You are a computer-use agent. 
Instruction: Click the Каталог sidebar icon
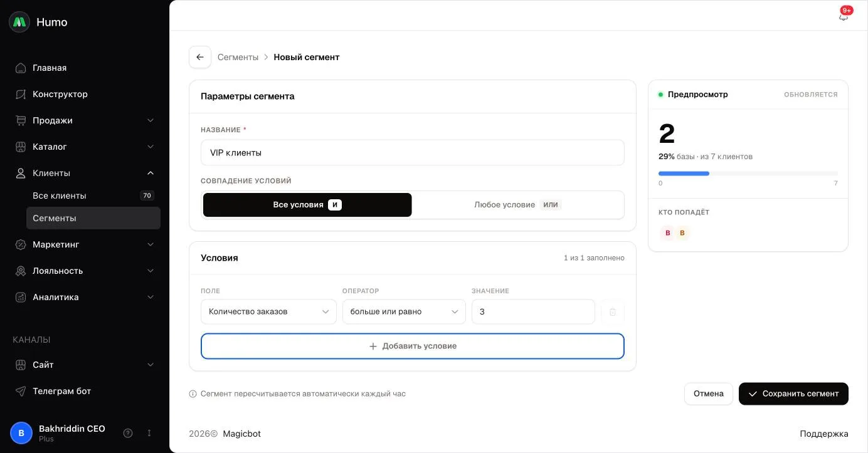21,147
